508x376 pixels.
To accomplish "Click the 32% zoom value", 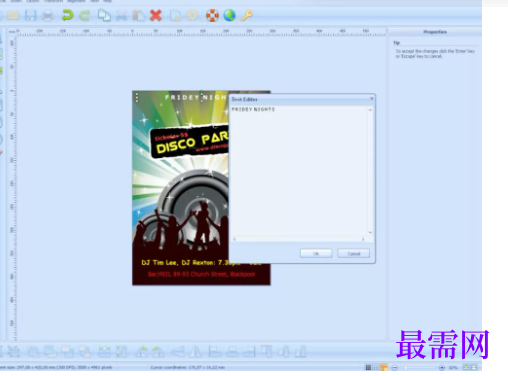I will [x=453, y=368].
